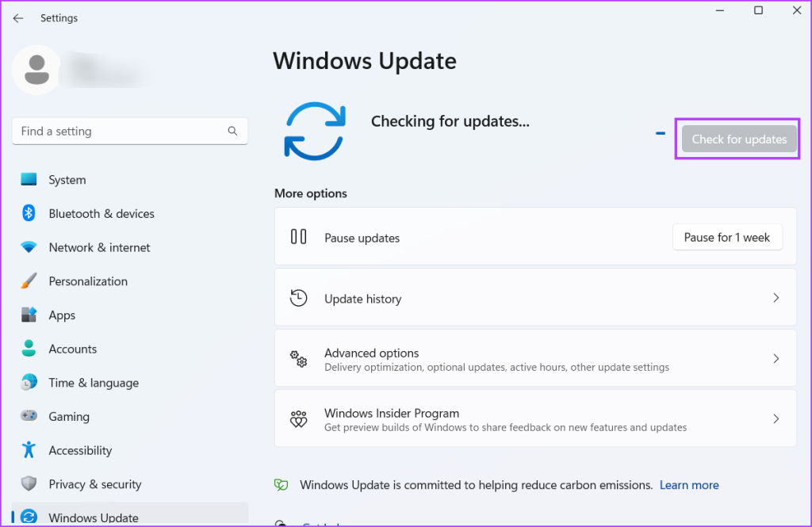The height and width of the screenshot is (527, 812).
Task: Click the Personalization paintbrush icon
Action: pyautogui.click(x=29, y=281)
